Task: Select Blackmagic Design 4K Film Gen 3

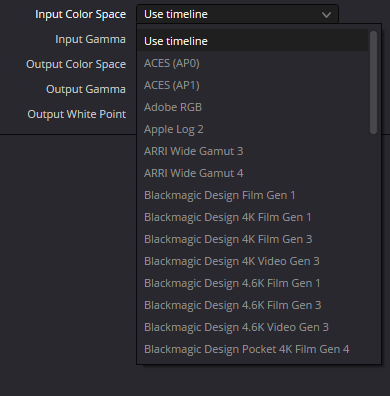Action: pyautogui.click(x=252, y=239)
